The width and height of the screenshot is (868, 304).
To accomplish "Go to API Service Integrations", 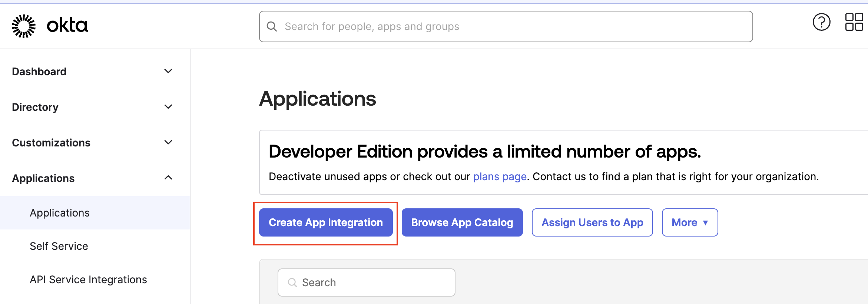I will 88,280.
